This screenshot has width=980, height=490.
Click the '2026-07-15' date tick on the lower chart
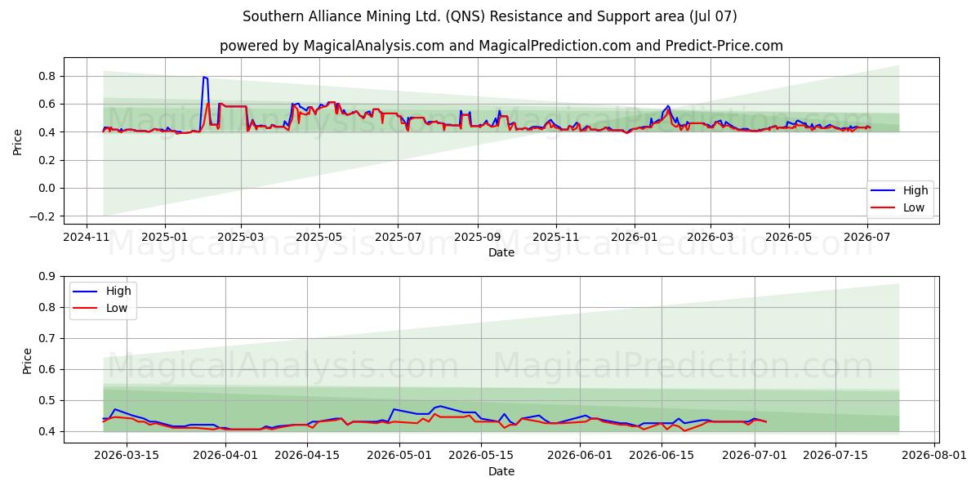point(835,457)
